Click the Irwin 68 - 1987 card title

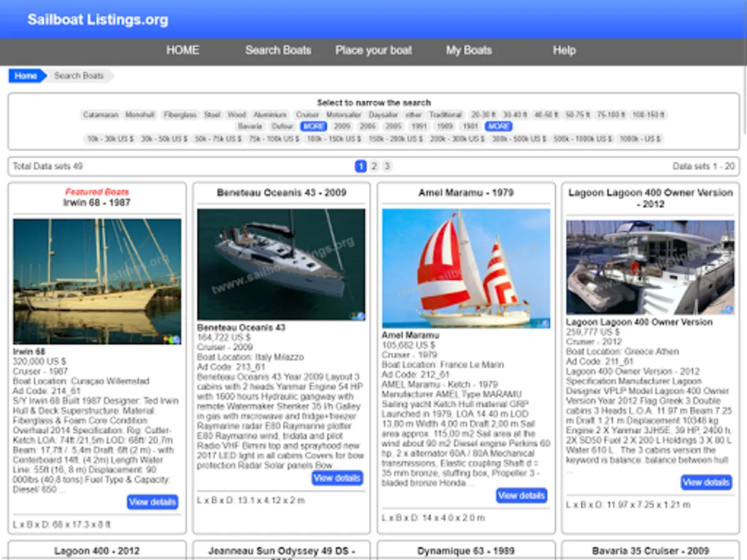coord(97,203)
